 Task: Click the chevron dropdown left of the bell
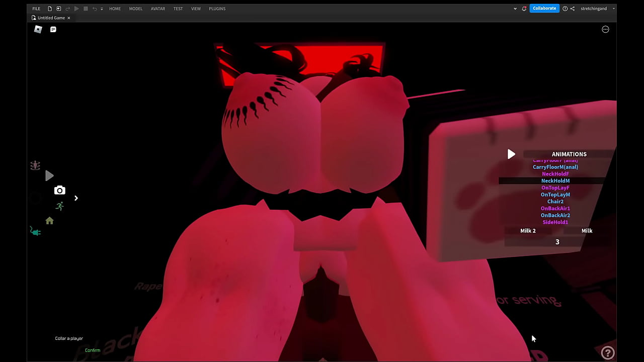pyautogui.click(x=515, y=8)
